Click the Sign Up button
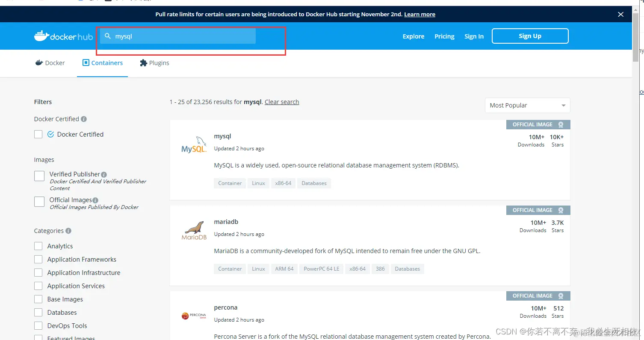Image resolution: width=644 pixels, height=340 pixels. click(x=530, y=36)
